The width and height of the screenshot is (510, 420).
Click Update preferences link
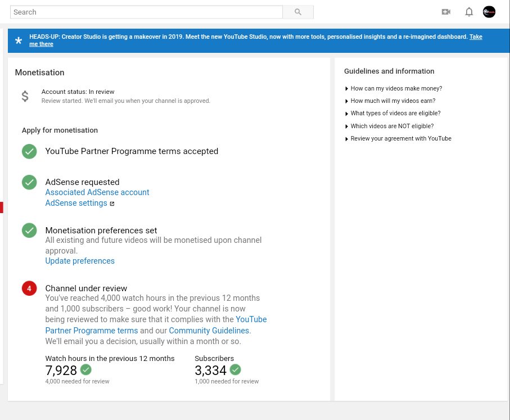(80, 261)
